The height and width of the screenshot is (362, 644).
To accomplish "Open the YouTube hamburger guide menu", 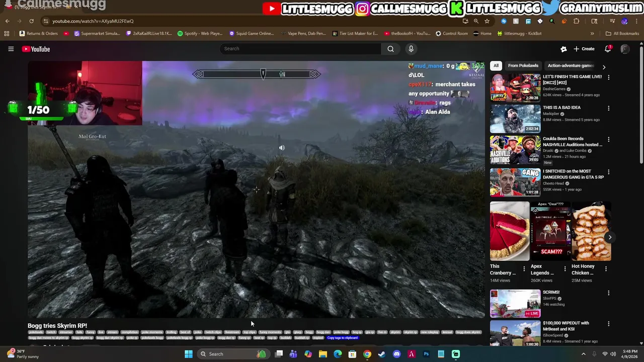I will click(x=11, y=49).
